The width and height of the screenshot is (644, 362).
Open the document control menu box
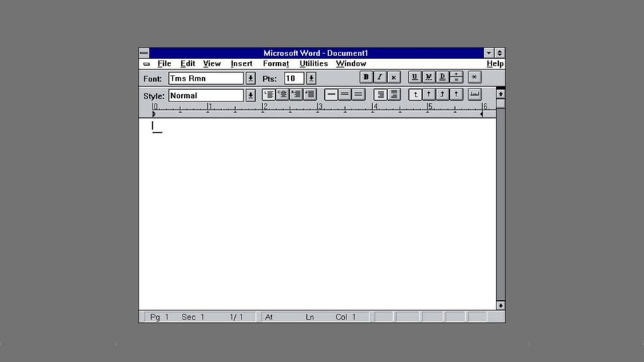tap(147, 64)
